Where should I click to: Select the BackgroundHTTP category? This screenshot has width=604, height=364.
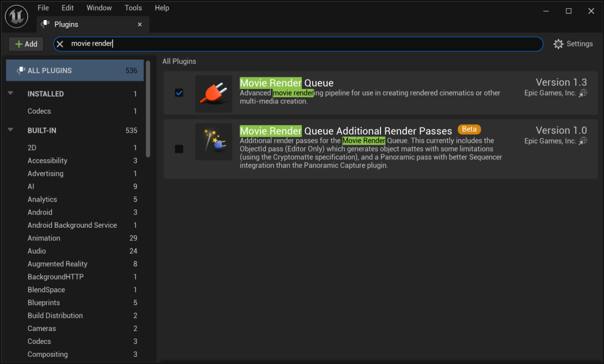(75, 277)
